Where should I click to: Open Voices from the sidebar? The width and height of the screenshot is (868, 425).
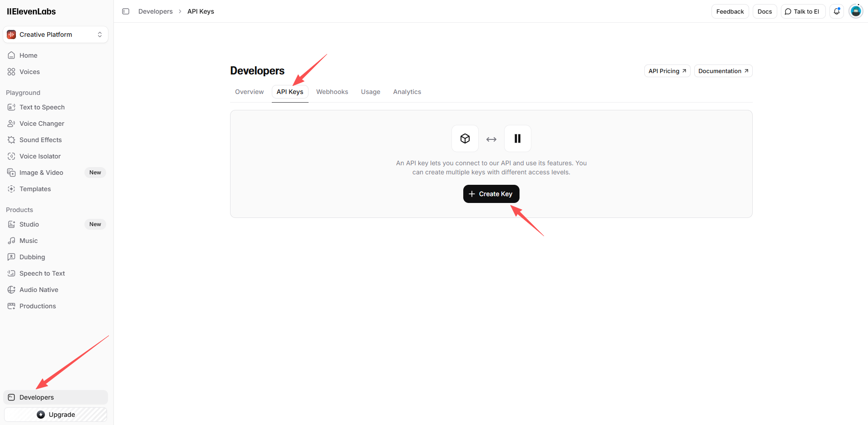pos(29,72)
